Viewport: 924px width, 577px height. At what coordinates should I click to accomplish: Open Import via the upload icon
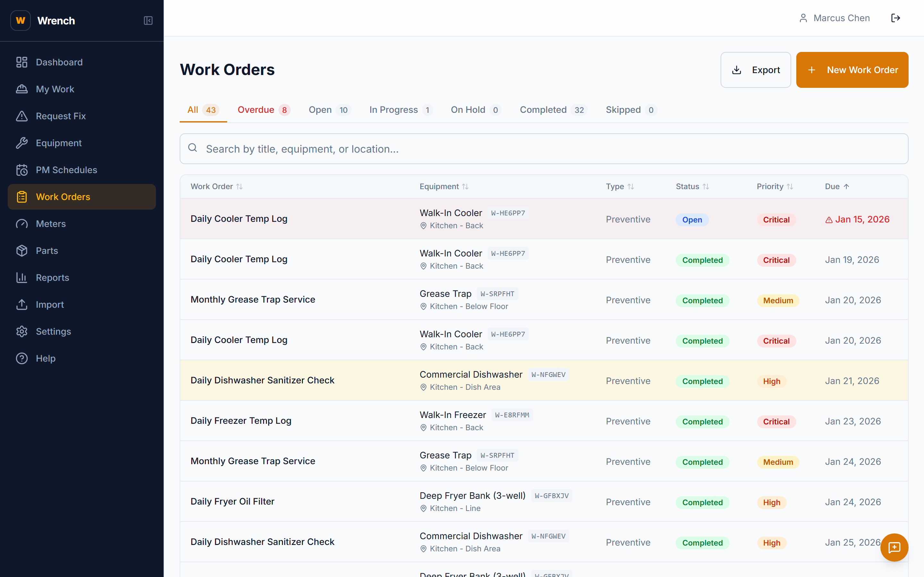[x=22, y=305]
